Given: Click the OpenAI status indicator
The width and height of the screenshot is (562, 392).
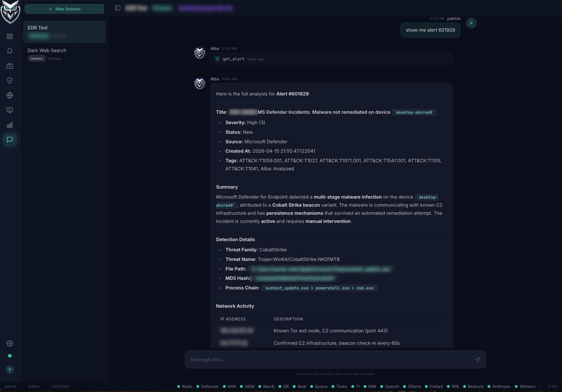Looking at the screenshot, I should pos(389,386).
